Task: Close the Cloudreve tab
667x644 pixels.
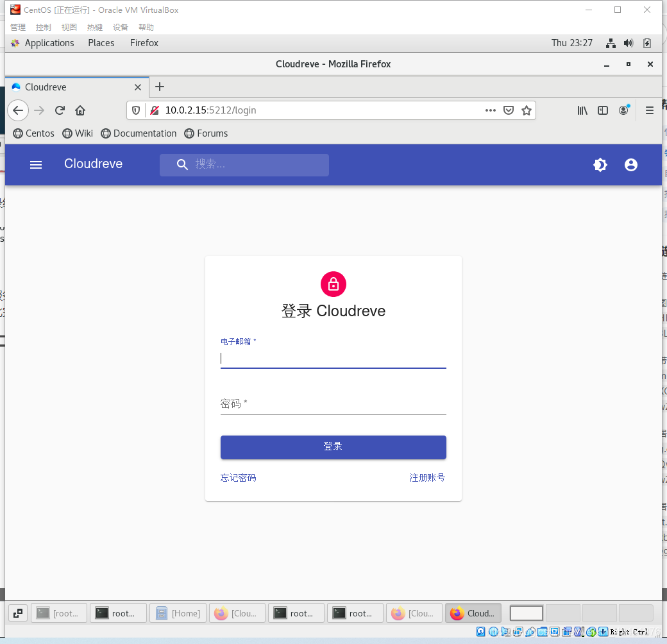Action: click(x=138, y=87)
